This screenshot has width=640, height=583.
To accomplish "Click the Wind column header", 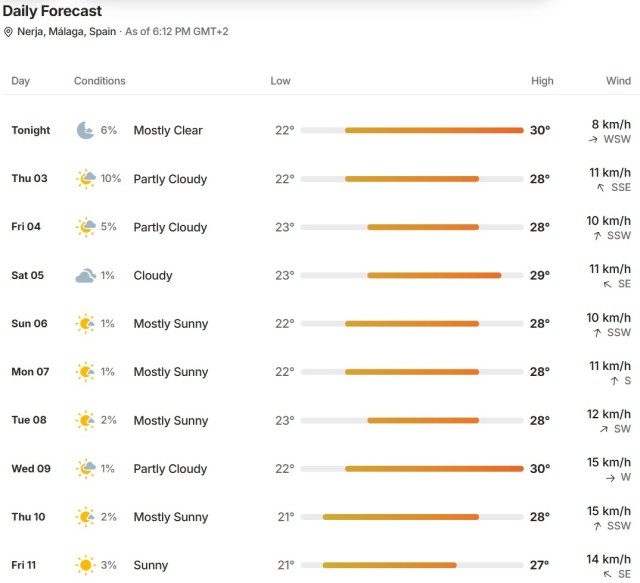I will pos(618,81).
